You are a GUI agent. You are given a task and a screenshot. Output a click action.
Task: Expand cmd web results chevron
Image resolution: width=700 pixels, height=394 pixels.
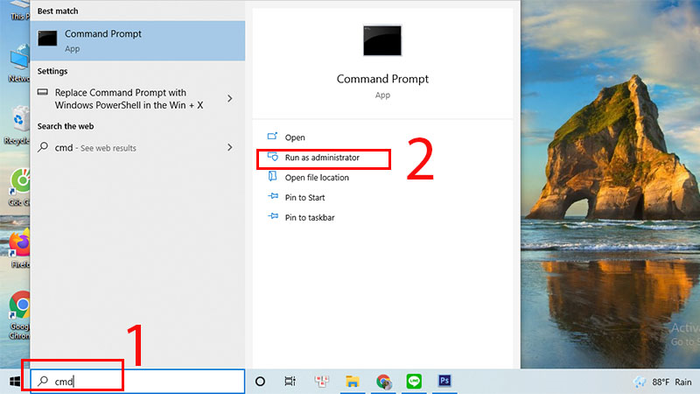click(230, 147)
